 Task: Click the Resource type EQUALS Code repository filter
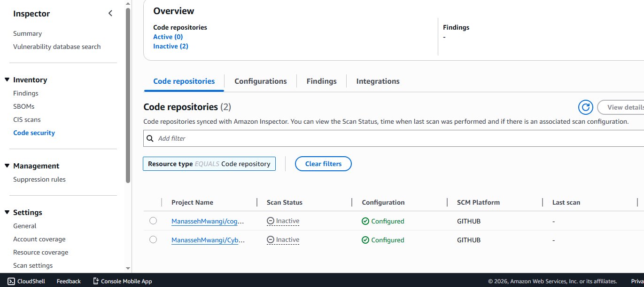coord(209,164)
